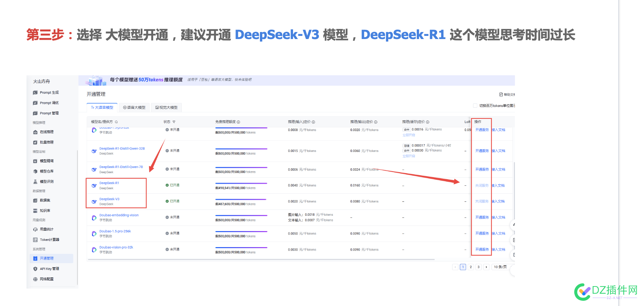Viewport: 644px width, 306px height.
Task: Click the previous page arrow
Action: 455,267
